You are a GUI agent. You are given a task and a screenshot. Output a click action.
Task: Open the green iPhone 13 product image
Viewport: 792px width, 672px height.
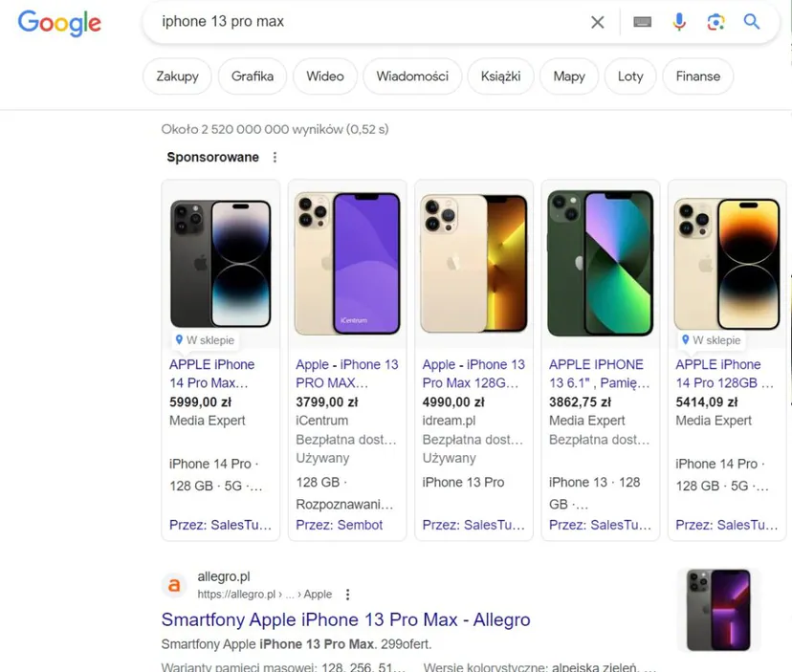pyautogui.click(x=601, y=264)
